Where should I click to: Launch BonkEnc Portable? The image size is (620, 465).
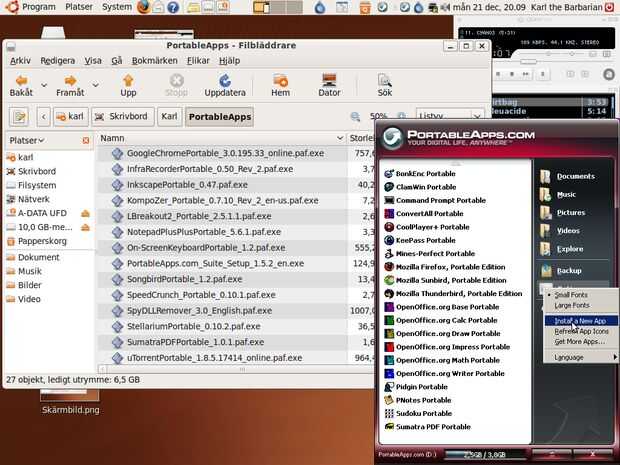[x=420, y=174]
